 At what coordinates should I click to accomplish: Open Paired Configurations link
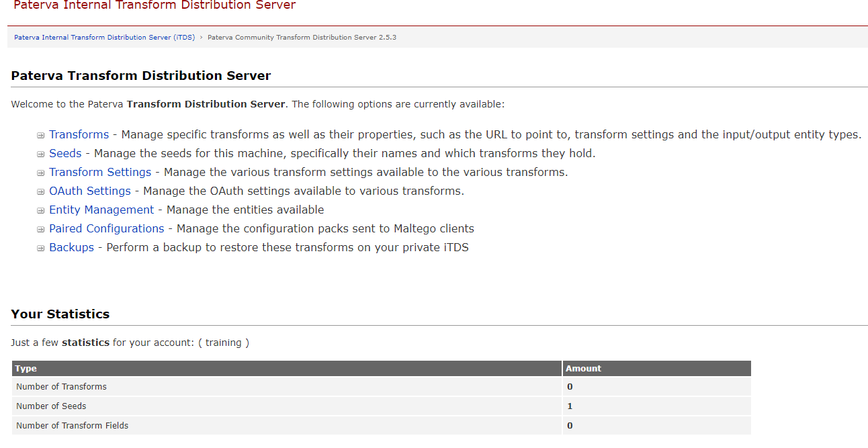tap(107, 228)
